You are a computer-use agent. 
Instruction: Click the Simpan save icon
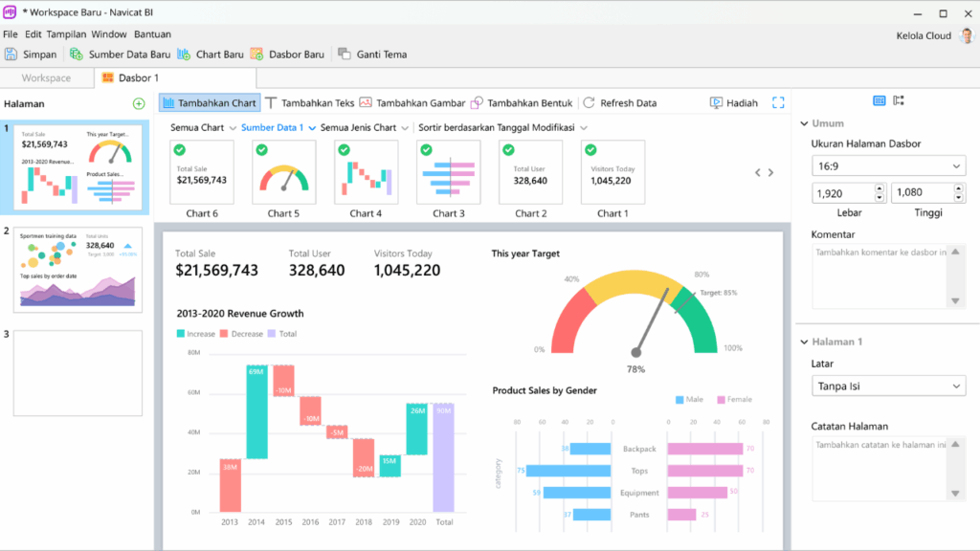(11, 55)
